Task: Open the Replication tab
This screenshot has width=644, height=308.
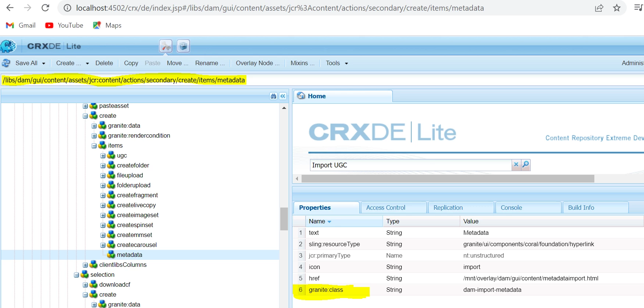Action: coord(461,208)
